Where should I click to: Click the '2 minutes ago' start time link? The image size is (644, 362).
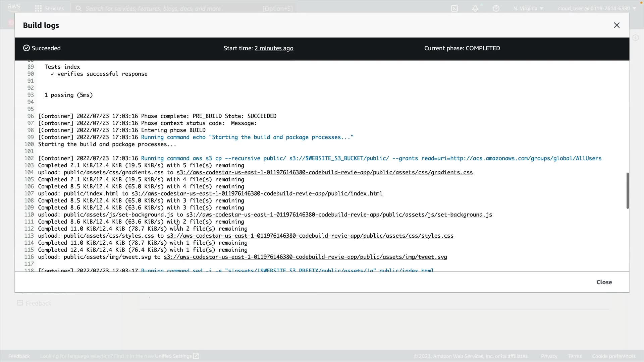point(274,48)
